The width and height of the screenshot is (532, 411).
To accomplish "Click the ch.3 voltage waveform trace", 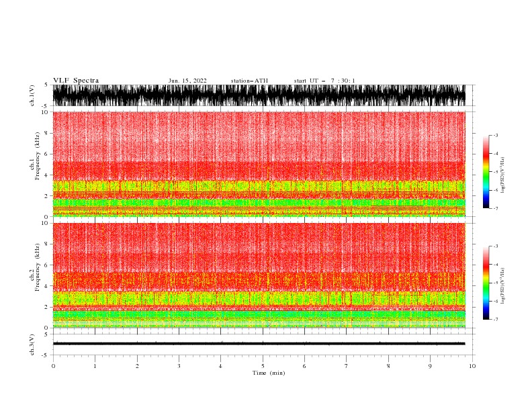I will click(259, 344).
